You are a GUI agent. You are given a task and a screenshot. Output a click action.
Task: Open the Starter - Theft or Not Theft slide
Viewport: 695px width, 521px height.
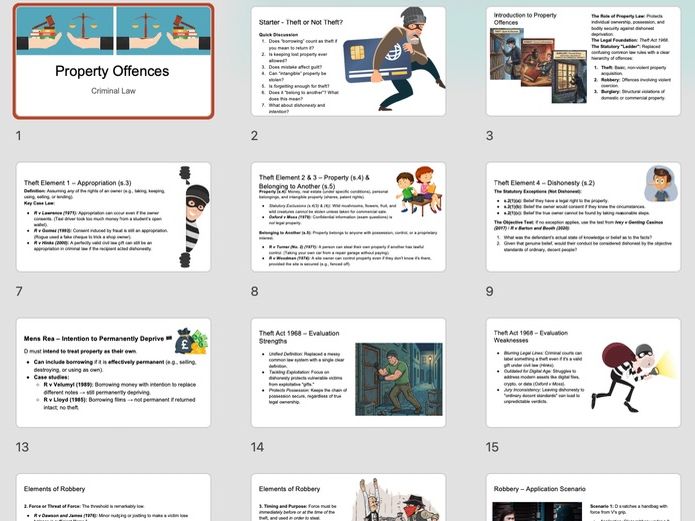(348, 61)
